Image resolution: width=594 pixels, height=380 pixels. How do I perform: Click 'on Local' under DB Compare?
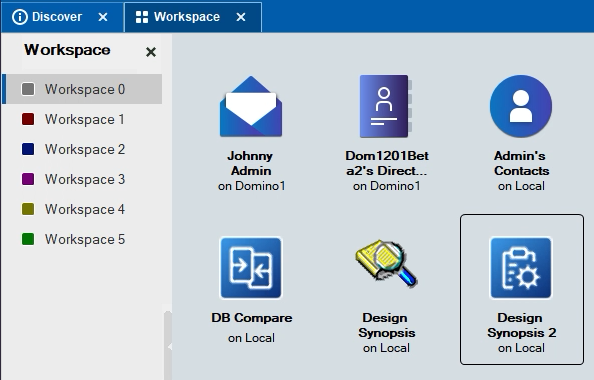251,338
